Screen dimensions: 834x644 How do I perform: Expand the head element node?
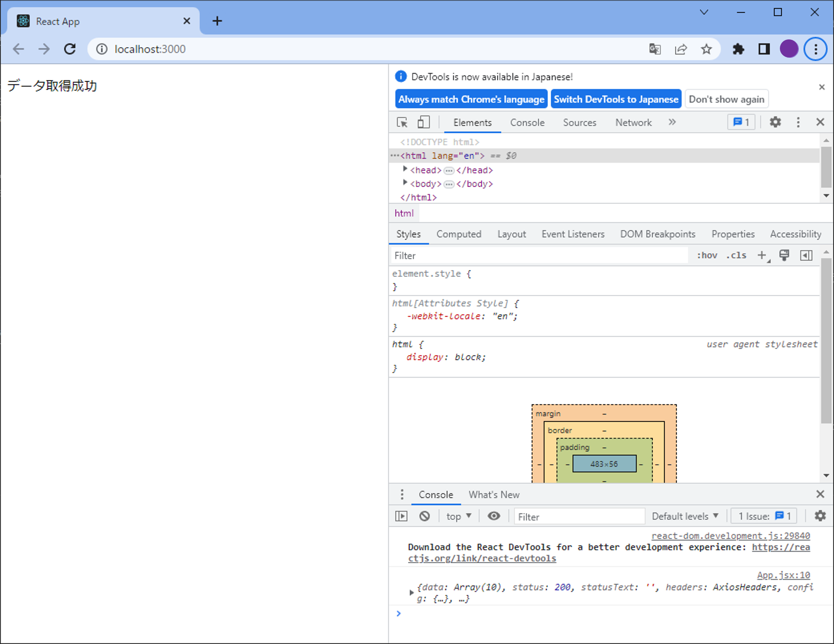(x=405, y=169)
